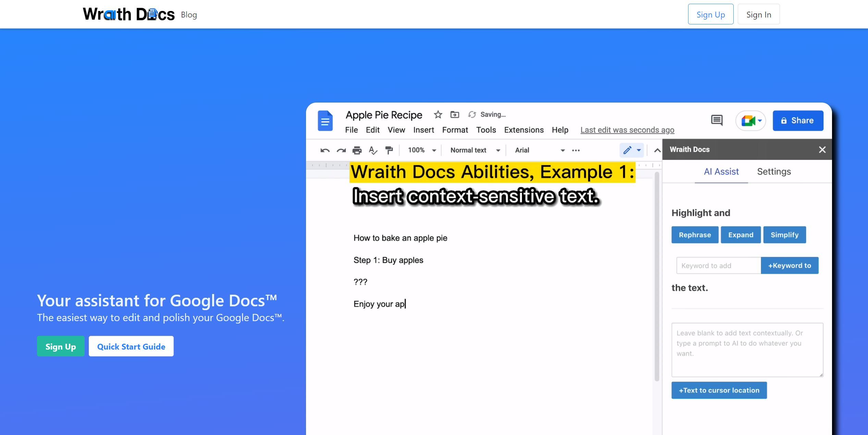Open the Format menu in Google Docs
Viewport: 868px width, 435px height.
tap(455, 130)
